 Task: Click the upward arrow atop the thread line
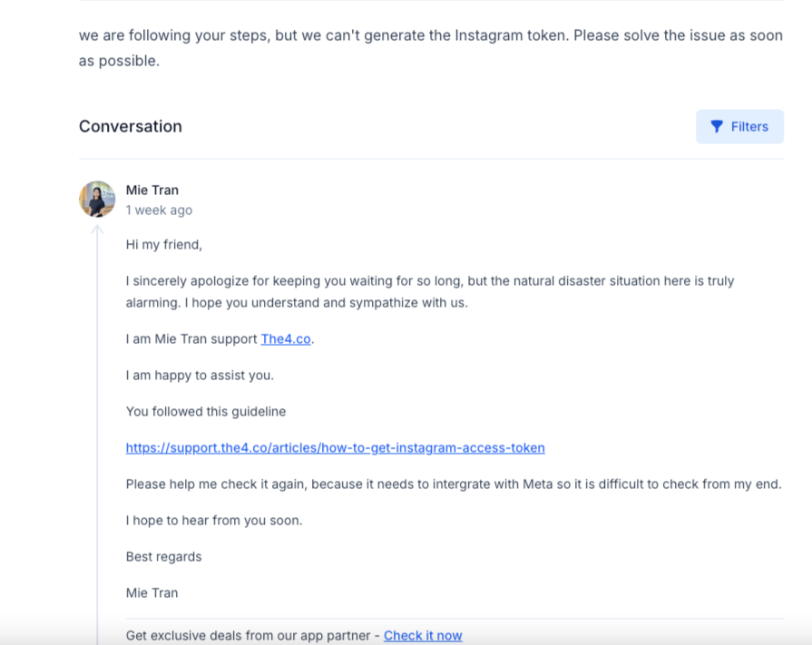point(97,230)
